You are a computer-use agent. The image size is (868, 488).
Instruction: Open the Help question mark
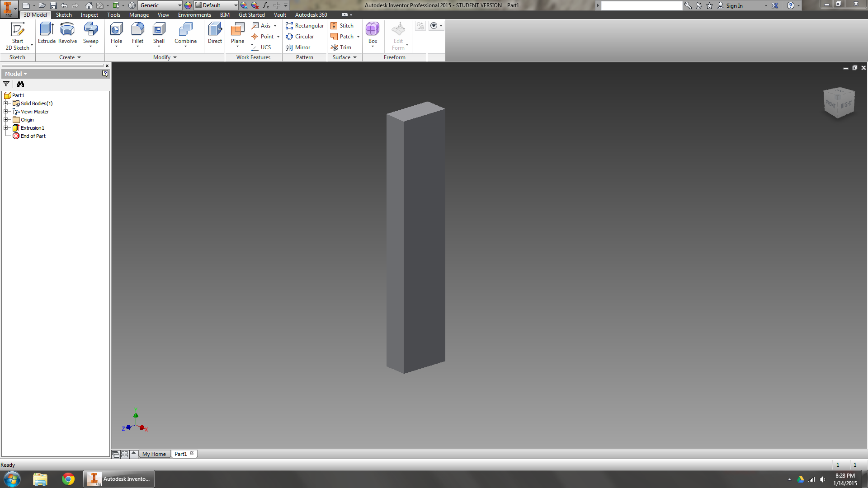(790, 5)
